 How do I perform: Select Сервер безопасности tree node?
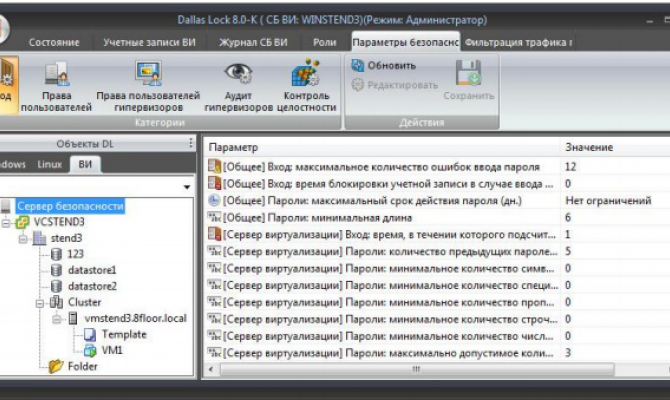tap(71, 206)
